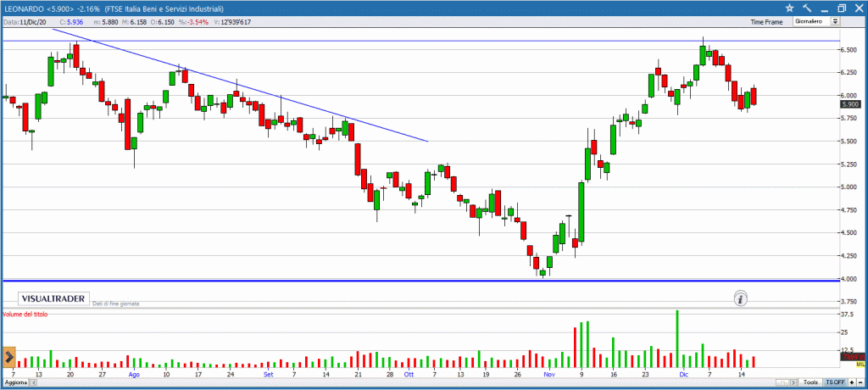868x390 pixels.
Task: Click the 'Volume del titolo' label
Action: point(25,314)
